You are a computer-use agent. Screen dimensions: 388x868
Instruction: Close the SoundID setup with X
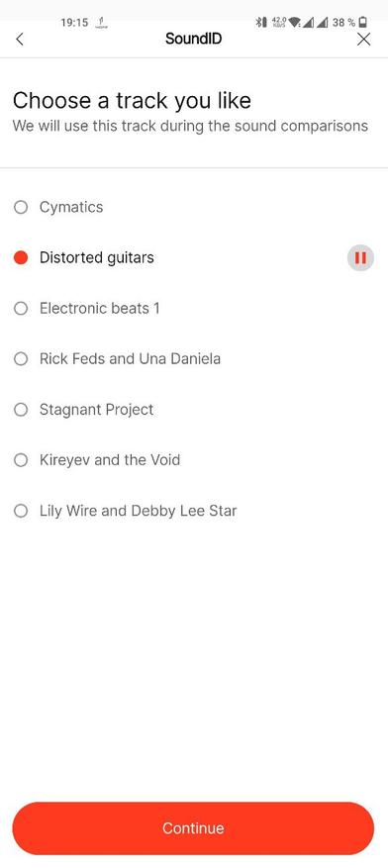[x=363, y=39]
